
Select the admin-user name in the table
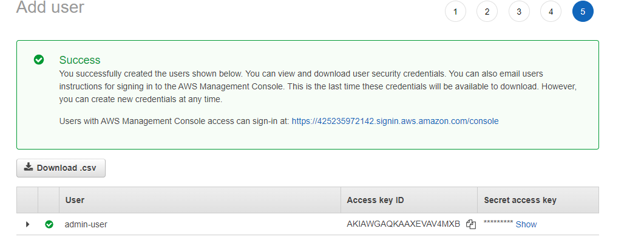86,224
